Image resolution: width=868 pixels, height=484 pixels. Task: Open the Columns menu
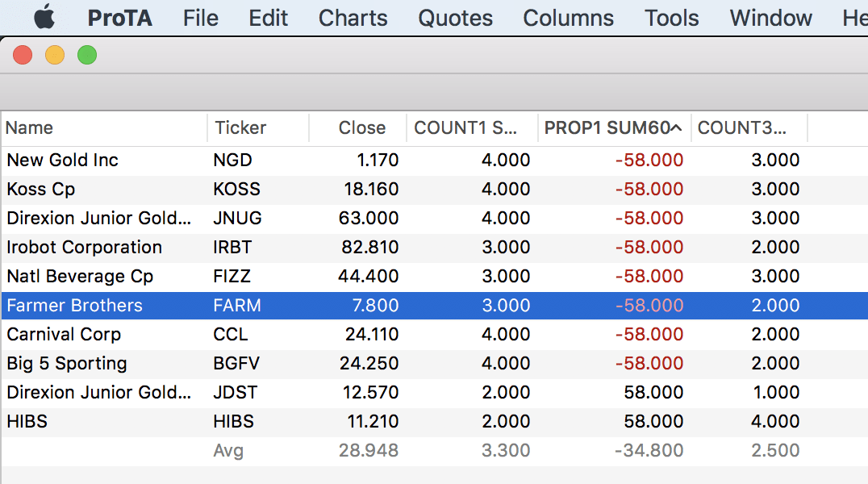568,18
